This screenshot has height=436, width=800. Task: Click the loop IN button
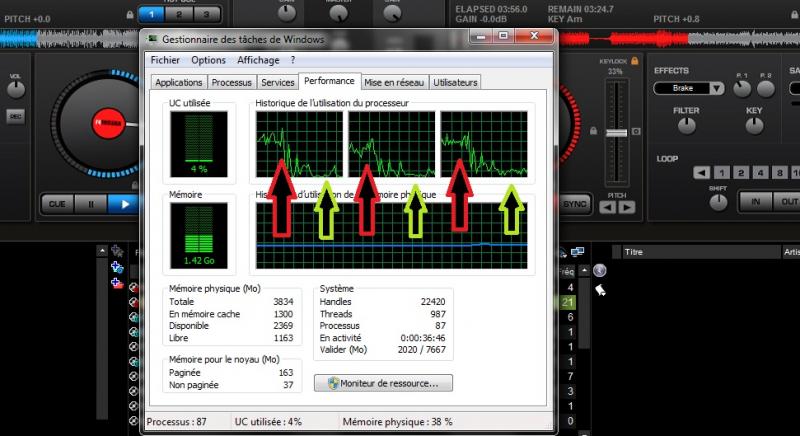click(757, 202)
